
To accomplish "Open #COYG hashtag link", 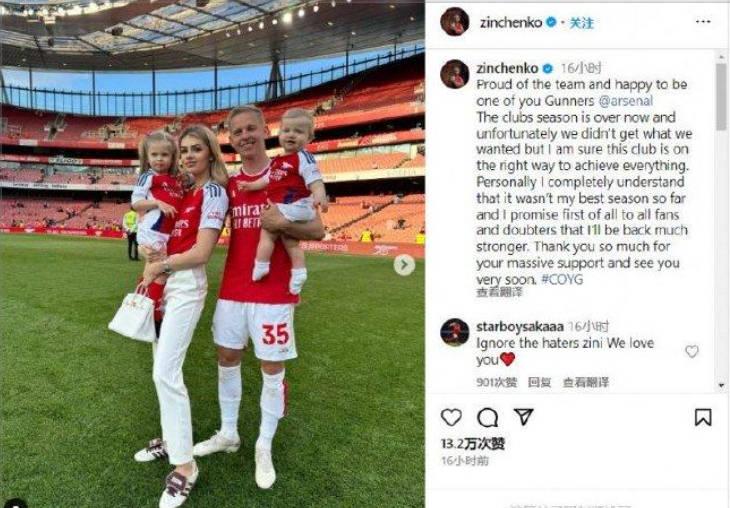I will point(562,279).
